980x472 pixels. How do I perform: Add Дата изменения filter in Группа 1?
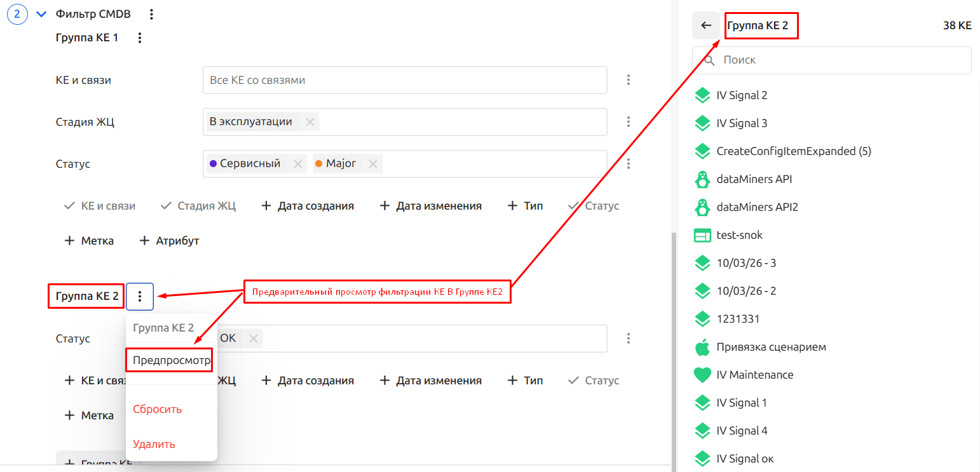430,206
